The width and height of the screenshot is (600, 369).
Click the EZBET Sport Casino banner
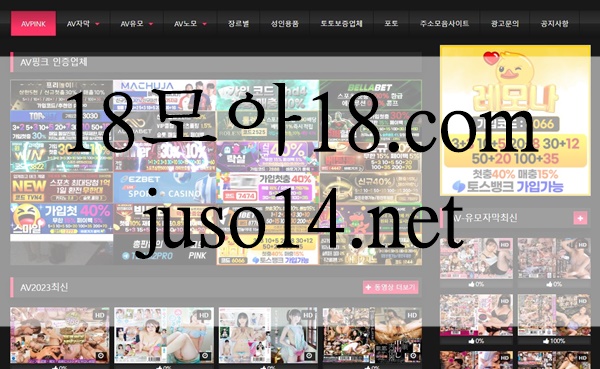(x=165, y=188)
